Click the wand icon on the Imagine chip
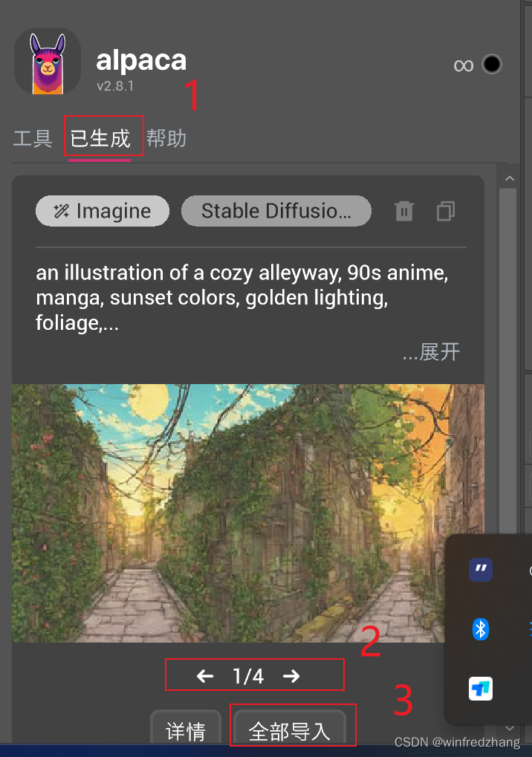 click(63, 210)
